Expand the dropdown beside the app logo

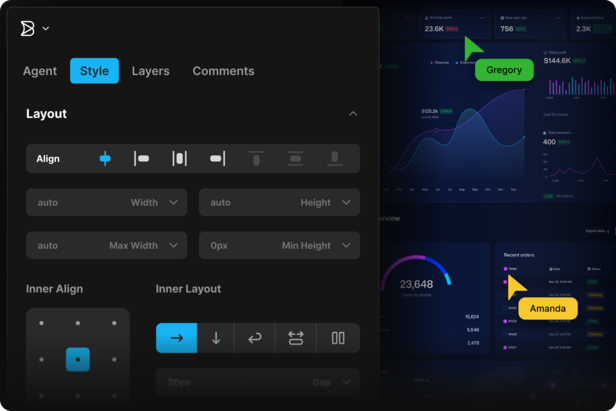[46, 29]
